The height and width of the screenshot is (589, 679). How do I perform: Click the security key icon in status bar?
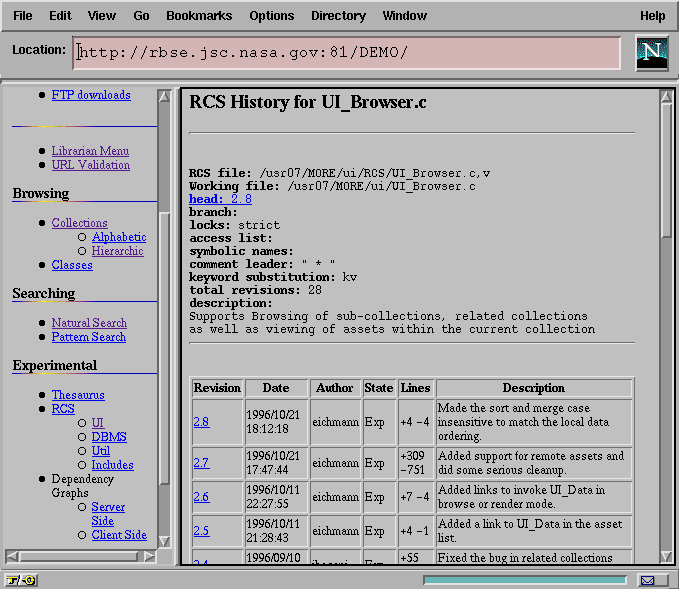pyautogui.click(x=20, y=580)
